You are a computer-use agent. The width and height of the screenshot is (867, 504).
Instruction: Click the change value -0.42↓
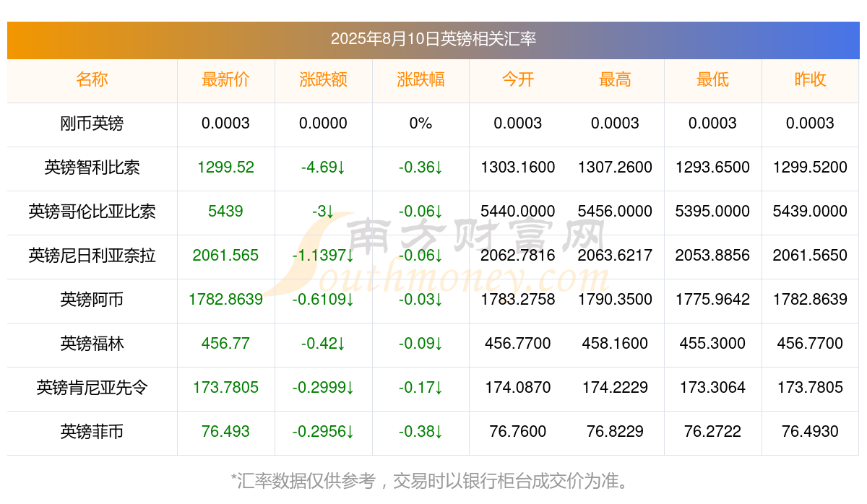pyautogui.click(x=323, y=344)
